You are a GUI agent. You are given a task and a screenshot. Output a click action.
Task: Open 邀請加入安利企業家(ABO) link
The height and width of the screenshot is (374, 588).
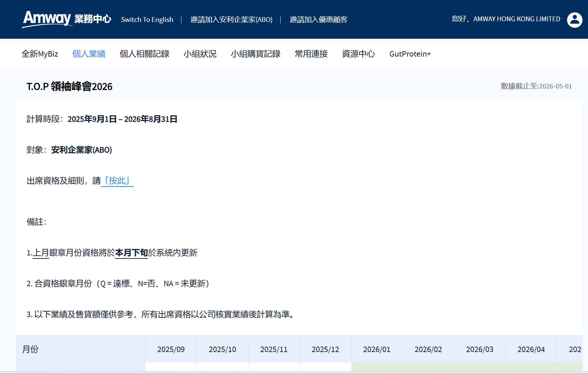pos(232,20)
